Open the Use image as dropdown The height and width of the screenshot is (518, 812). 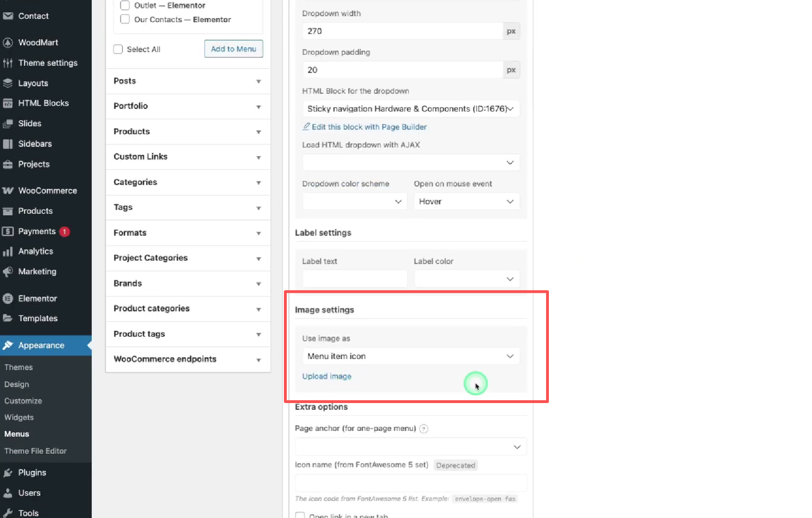[411, 356]
